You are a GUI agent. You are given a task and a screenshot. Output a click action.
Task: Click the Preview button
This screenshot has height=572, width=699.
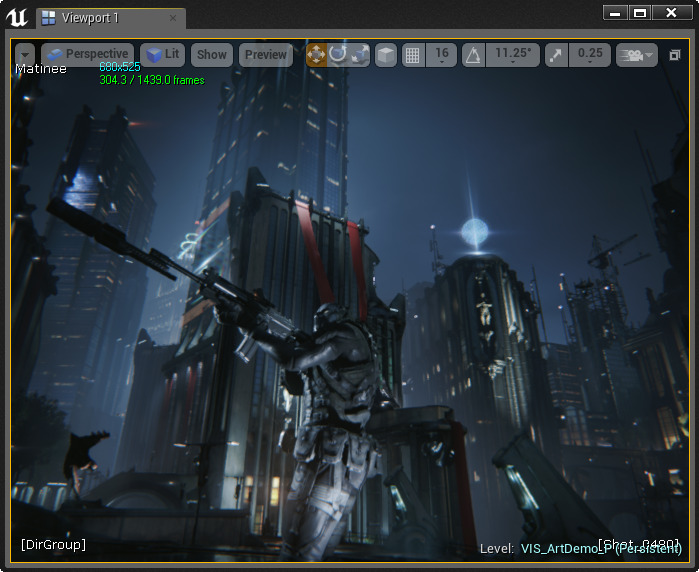(266, 55)
